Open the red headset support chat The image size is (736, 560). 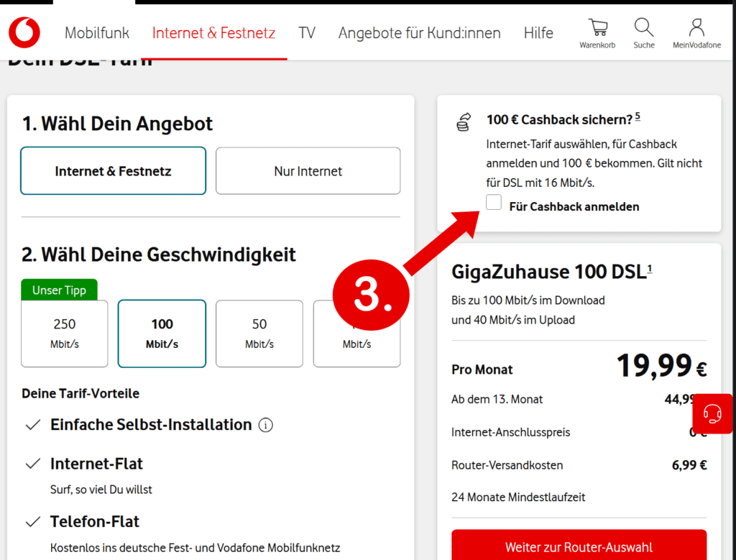[712, 413]
